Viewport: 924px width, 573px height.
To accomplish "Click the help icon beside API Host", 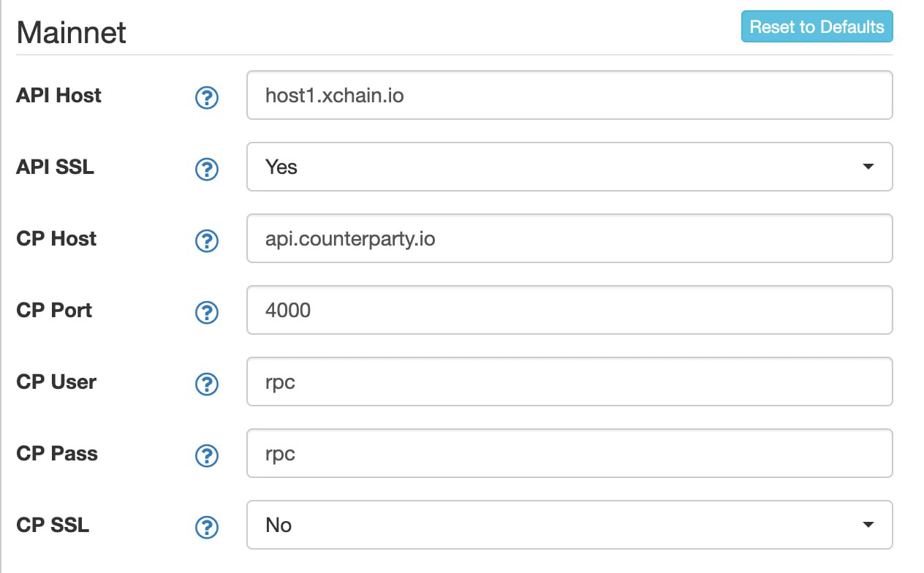I will click(x=207, y=97).
